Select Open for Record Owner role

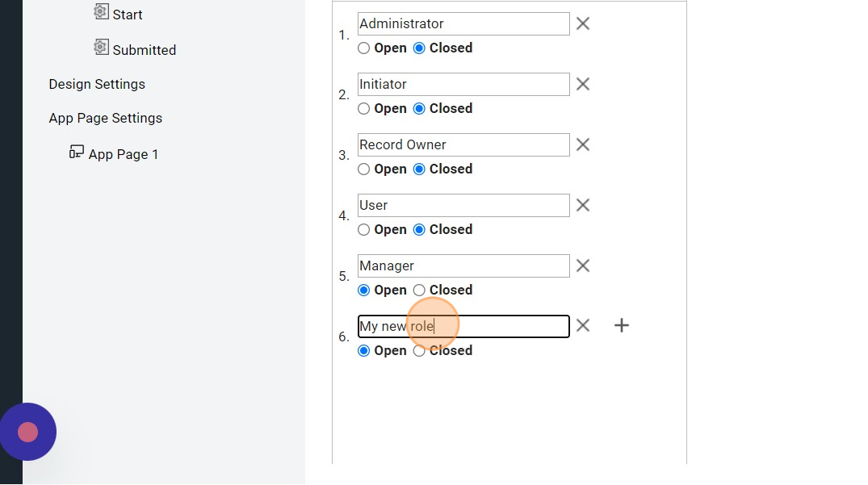coord(364,169)
